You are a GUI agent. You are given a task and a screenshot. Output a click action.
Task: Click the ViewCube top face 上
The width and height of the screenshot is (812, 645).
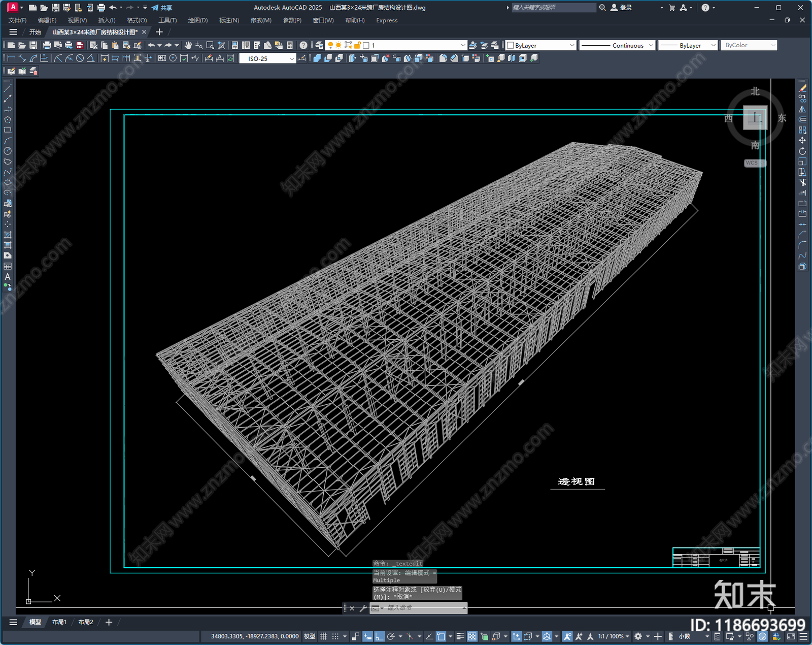(x=755, y=118)
